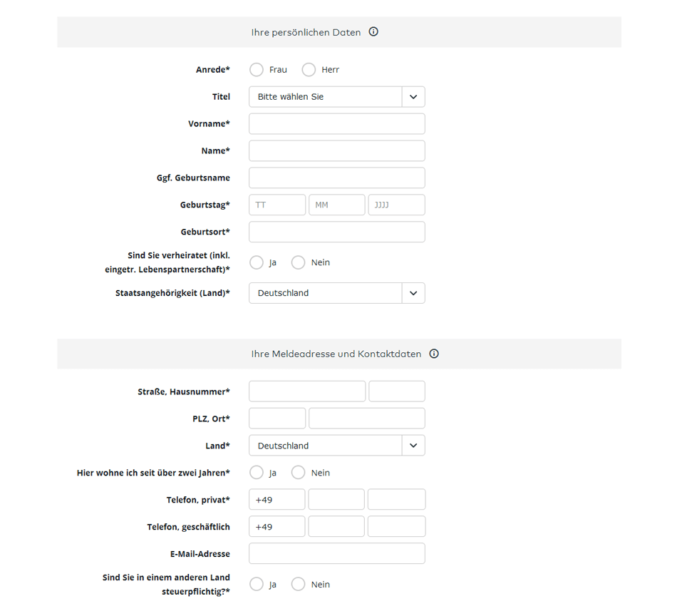
Task: Open info icon beside Ihre Meldeadresse und Kontaktdaten
Action: (434, 354)
